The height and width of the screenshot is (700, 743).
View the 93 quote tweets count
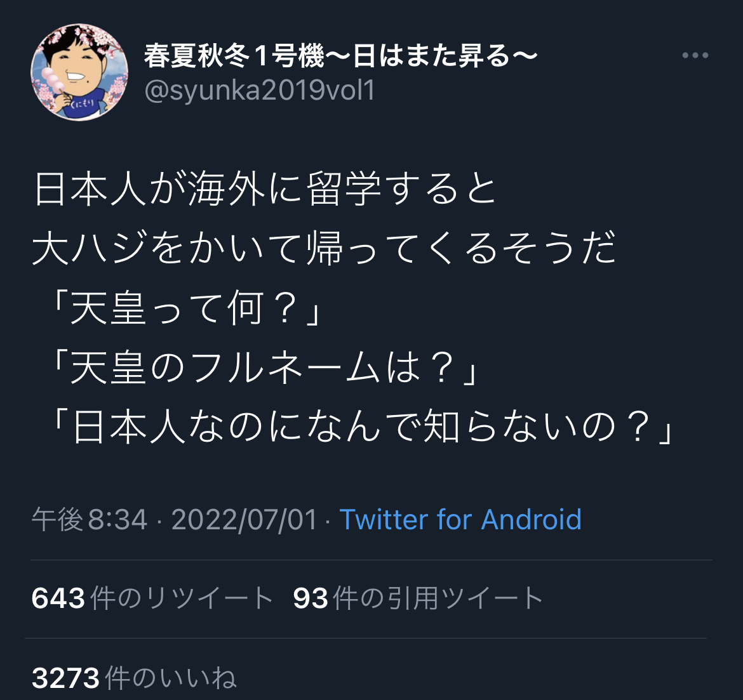coord(311,598)
